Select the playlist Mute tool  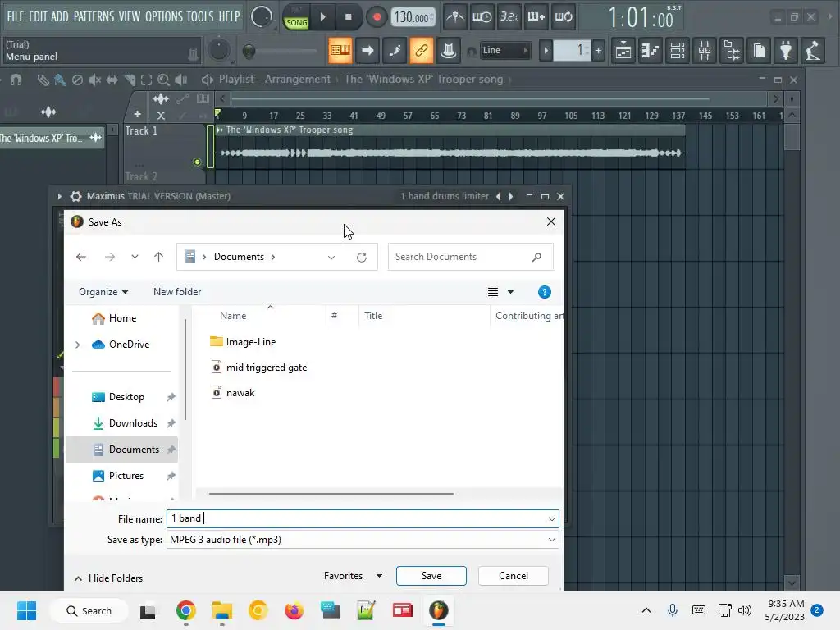tap(95, 80)
